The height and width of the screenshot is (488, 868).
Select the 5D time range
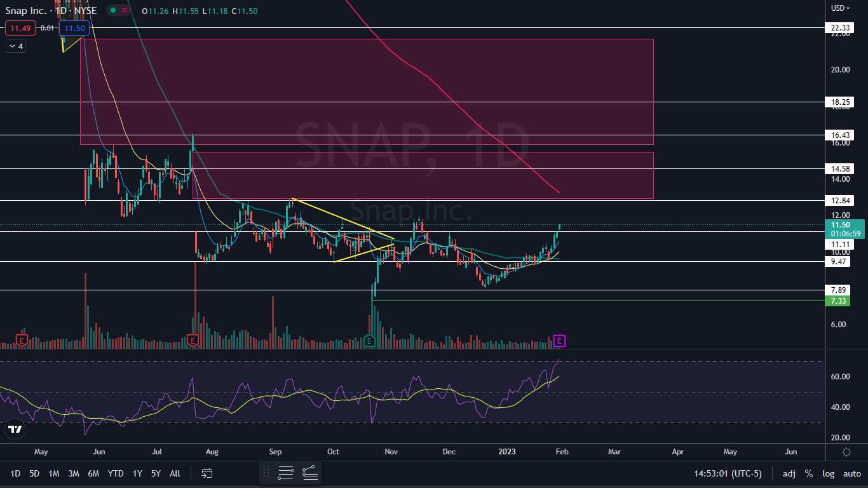[x=34, y=473]
